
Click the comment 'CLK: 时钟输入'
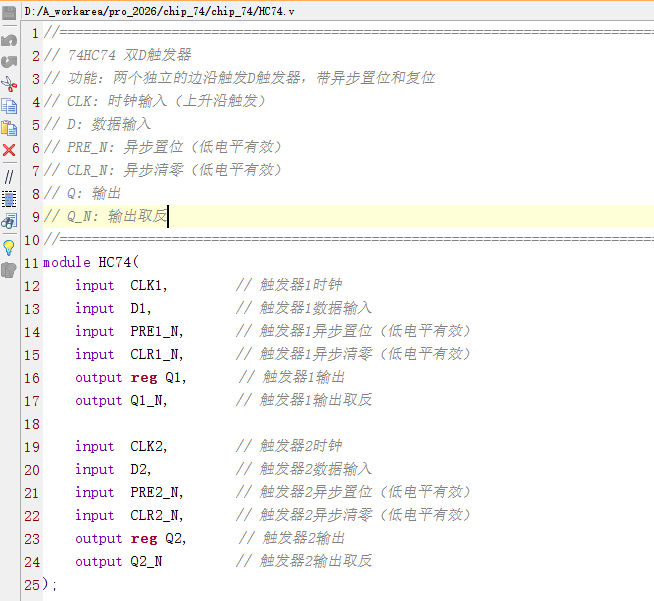[117, 101]
